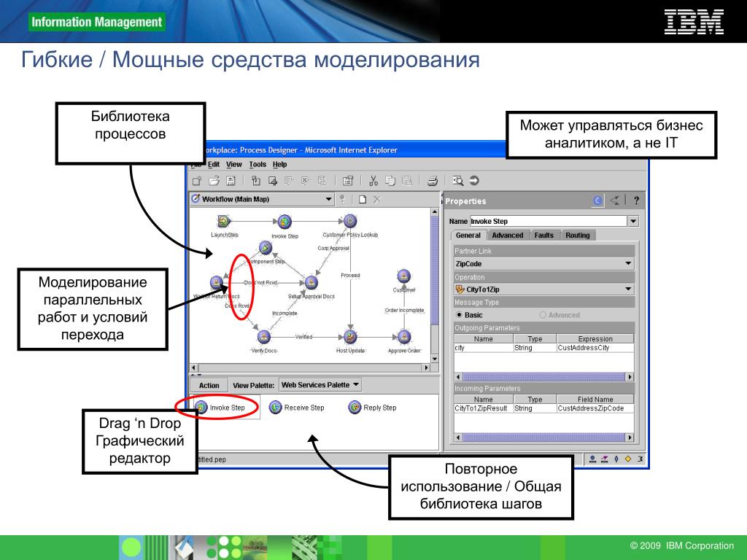Click the Action button in palette bar
747x560 pixels.
pos(209,385)
